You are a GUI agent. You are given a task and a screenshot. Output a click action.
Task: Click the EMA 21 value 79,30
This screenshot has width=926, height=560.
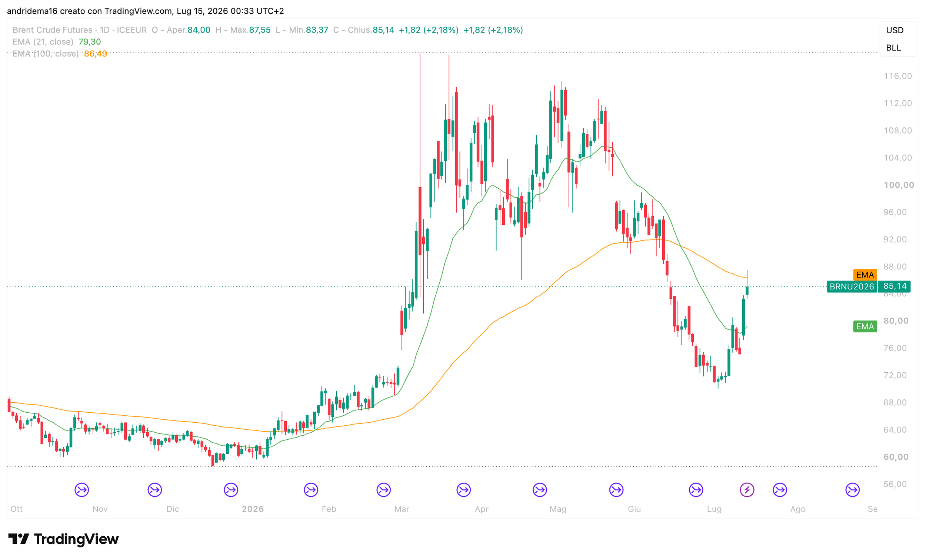[89, 42]
